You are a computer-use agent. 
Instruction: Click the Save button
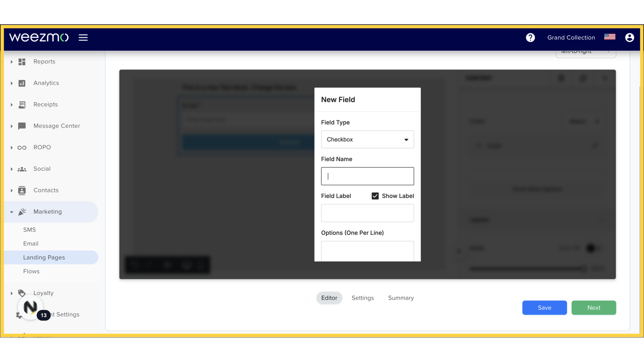click(544, 307)
